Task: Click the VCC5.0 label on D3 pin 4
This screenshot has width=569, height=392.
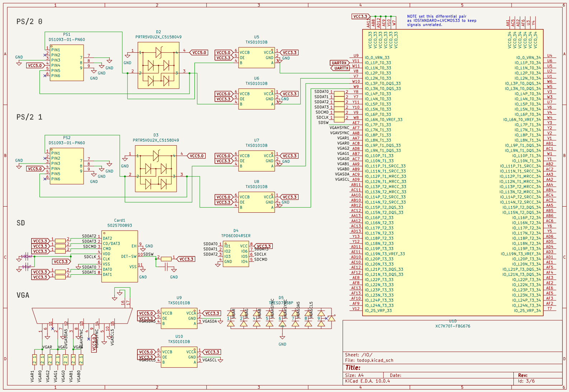Action: pos(196,156)
